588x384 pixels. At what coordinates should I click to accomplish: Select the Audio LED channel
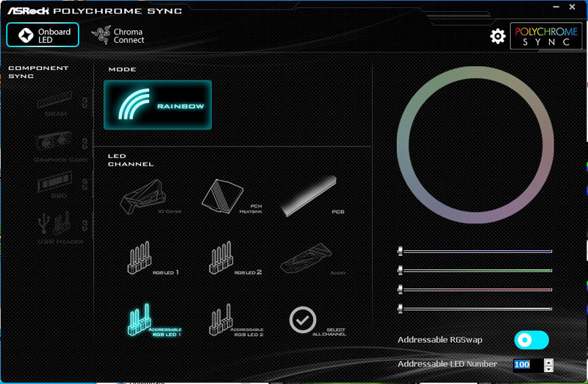point(312,259)
